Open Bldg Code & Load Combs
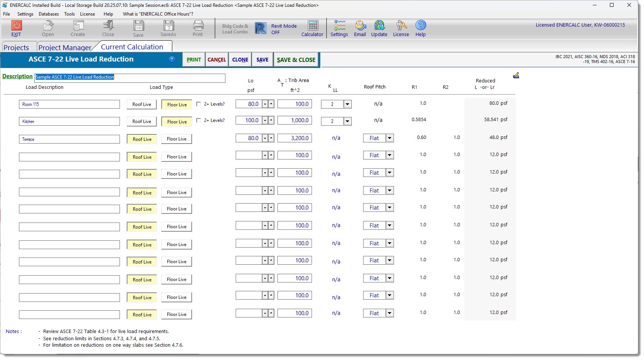The image size is (644, 360). (235, 29)
